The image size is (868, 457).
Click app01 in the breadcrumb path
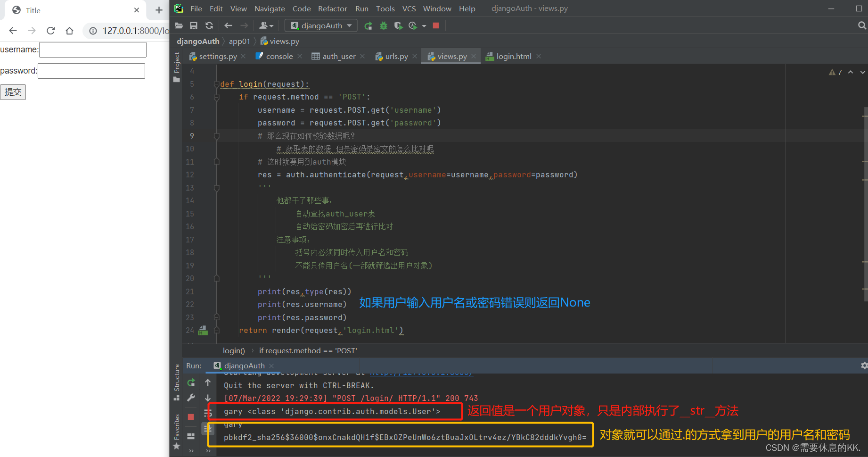[239, 41]
